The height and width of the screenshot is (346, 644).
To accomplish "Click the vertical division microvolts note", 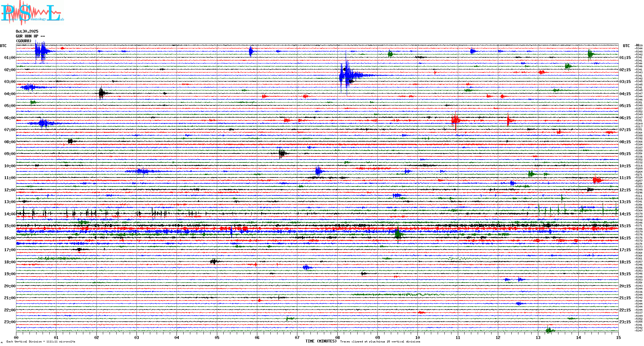I will (x=41, y=342).
